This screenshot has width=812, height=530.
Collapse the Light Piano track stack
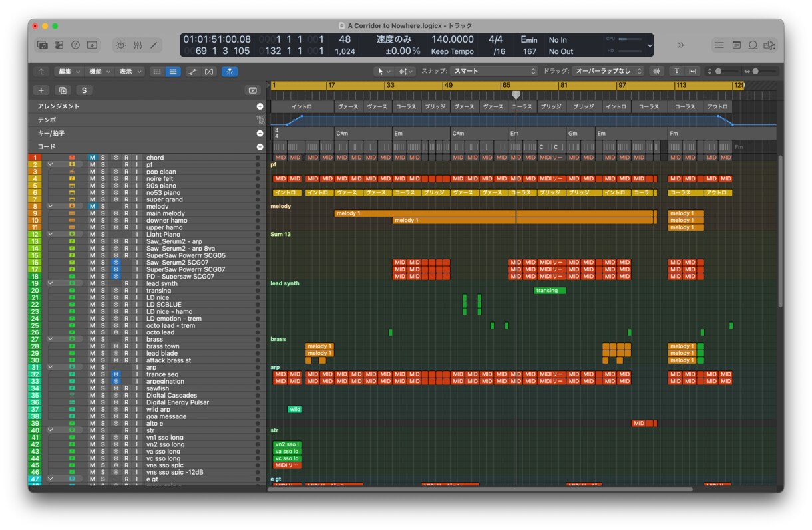pos(50,234)
